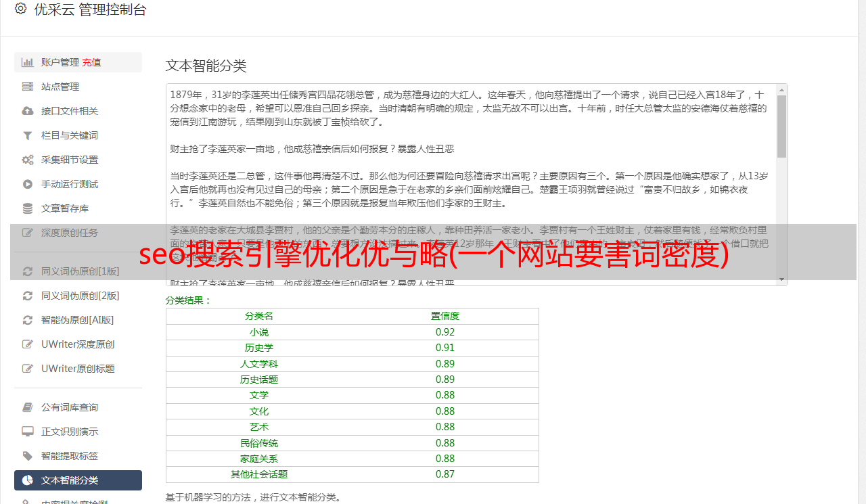
Task: Click the gears icon for 采集细节设置
Action: (x=28, y=160)
